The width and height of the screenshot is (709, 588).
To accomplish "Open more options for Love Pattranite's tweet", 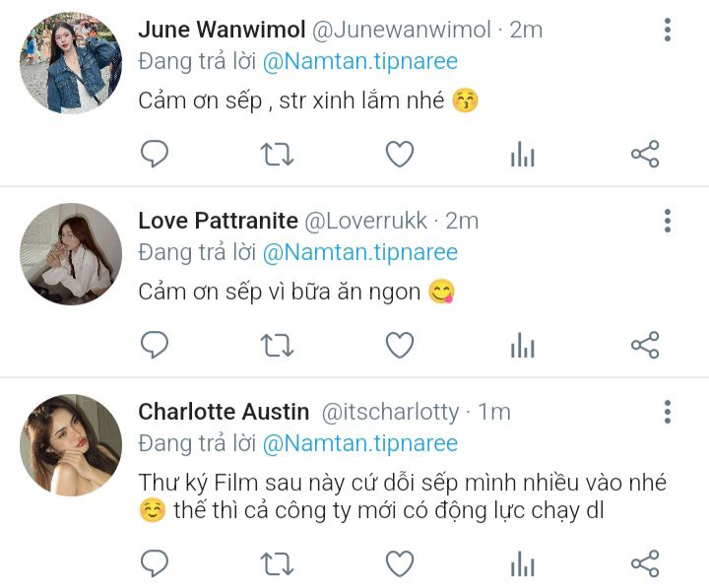I will pyautogui.click(x=668, y=221).
